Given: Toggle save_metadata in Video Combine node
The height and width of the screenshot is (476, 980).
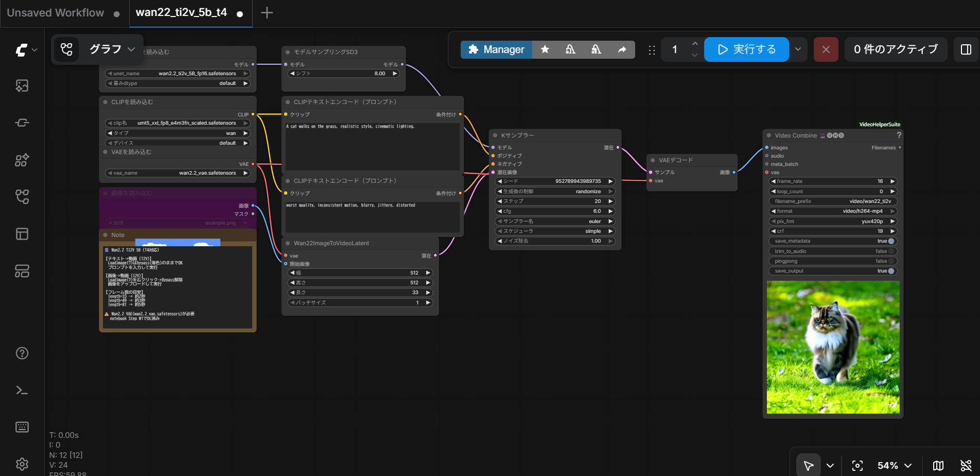Looking at the screenshot, I should [891, 241].
